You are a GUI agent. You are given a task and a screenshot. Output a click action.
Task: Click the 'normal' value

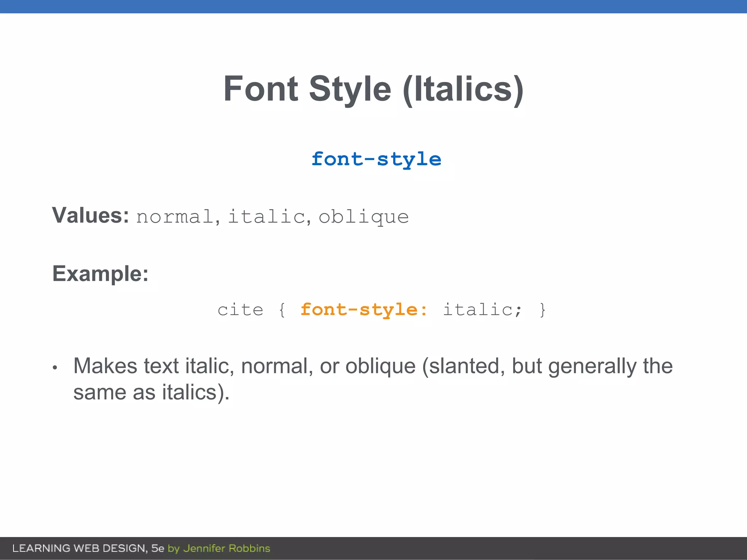pyautogui.click(x=175, y=217)
